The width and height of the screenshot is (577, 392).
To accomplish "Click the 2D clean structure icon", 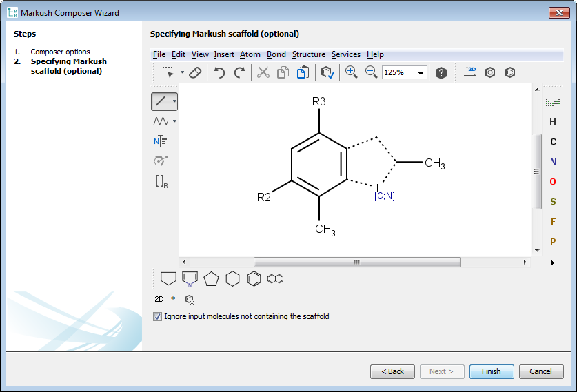I will [x=470, y=72].
